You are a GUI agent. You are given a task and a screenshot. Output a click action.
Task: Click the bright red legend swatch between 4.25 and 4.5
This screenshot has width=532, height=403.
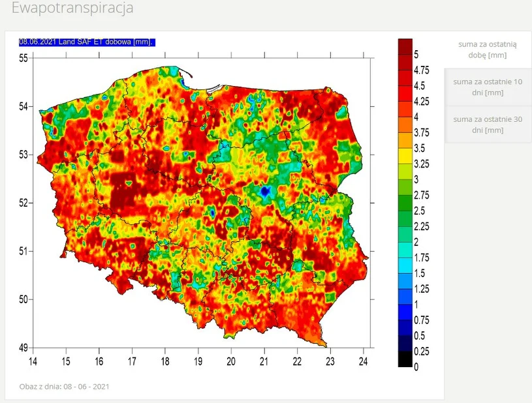pos(405,93)
